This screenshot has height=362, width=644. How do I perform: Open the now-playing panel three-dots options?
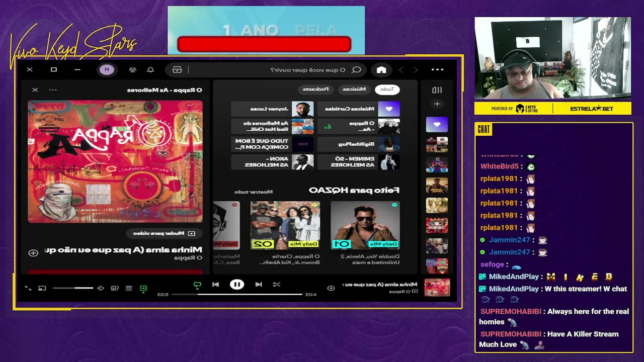click(x=53, y=90)
